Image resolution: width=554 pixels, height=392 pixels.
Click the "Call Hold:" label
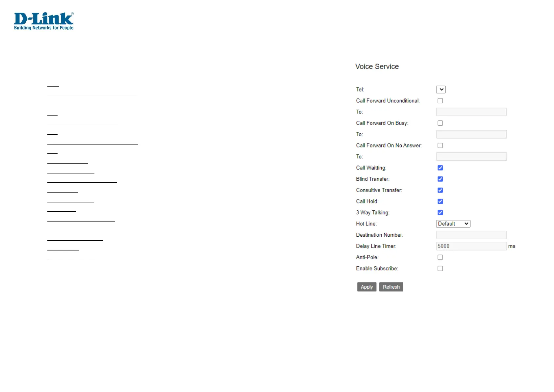367,201
